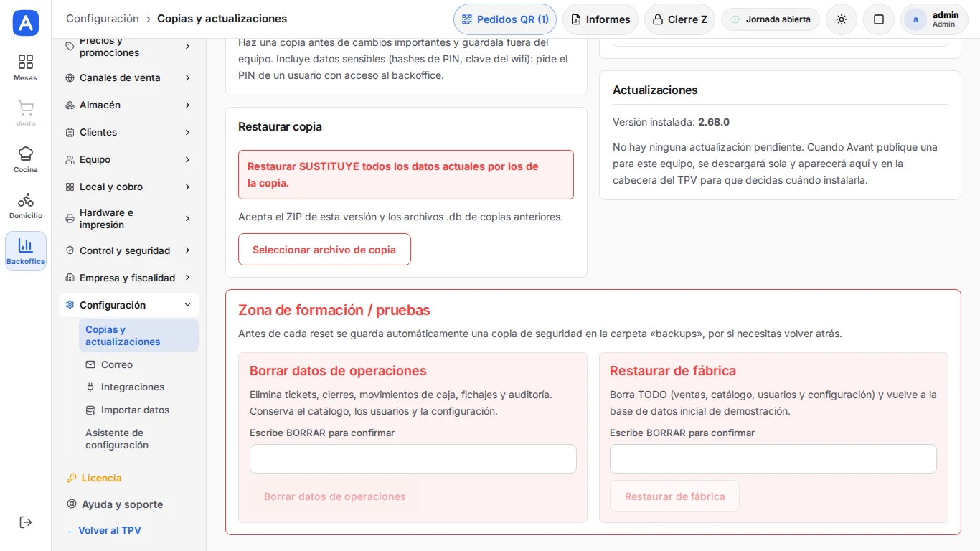Screen dimensions: 980x551
Task: Click the Actualizaciones heading
Action: click(x=655, y=90)
